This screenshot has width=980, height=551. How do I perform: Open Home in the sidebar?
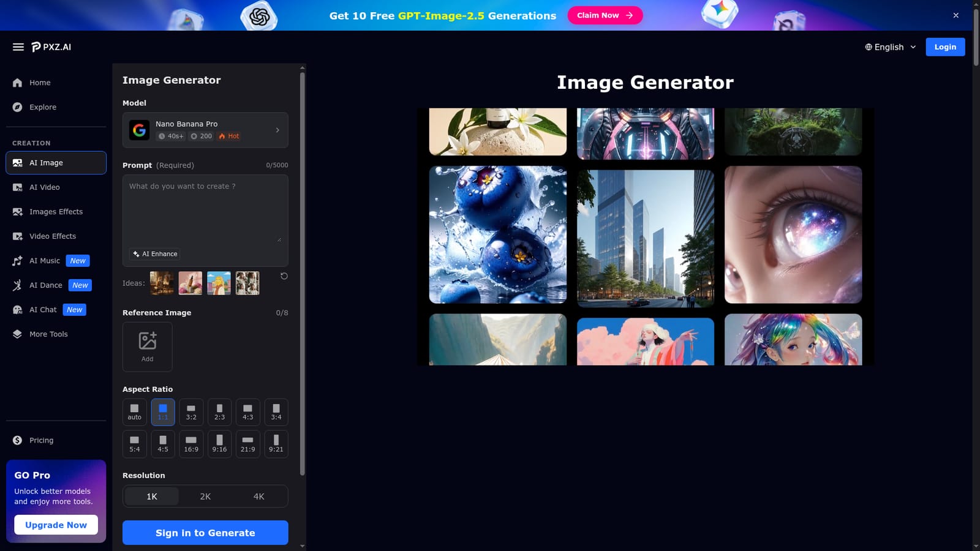56,83
